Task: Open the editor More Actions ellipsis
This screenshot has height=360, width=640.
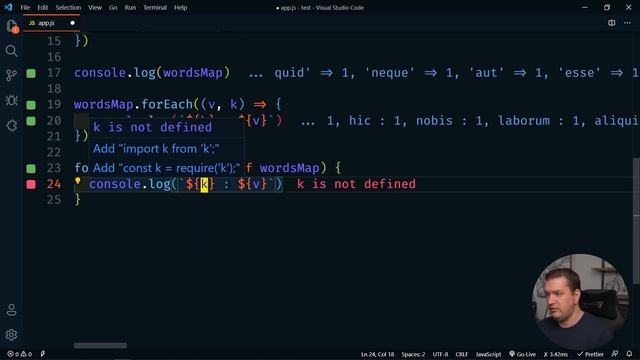Action: [627, 23]
